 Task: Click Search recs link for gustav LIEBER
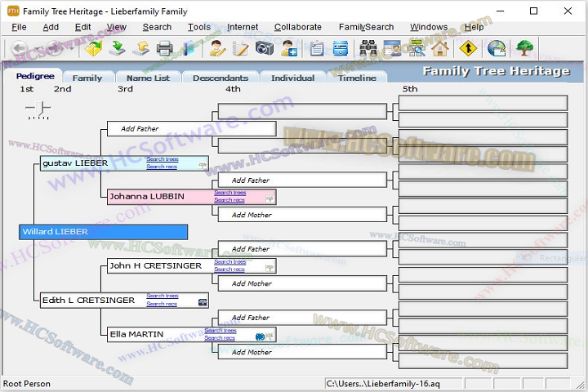click(162, 167)
